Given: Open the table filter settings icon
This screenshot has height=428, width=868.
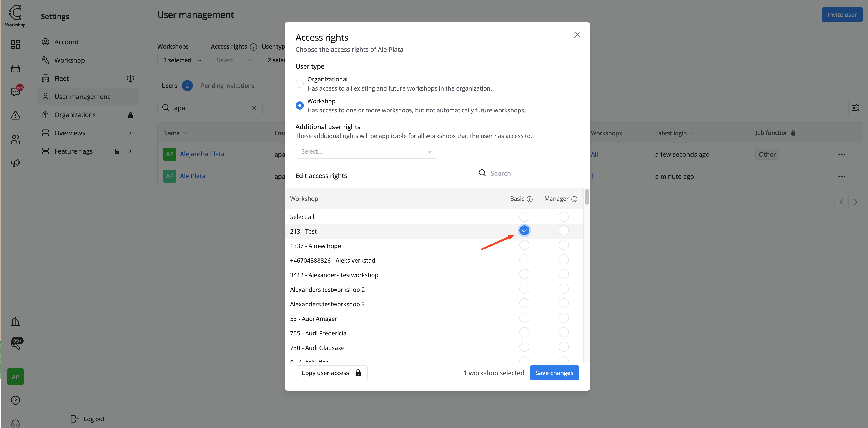Looking at the screenshot, I should (855, 108).
